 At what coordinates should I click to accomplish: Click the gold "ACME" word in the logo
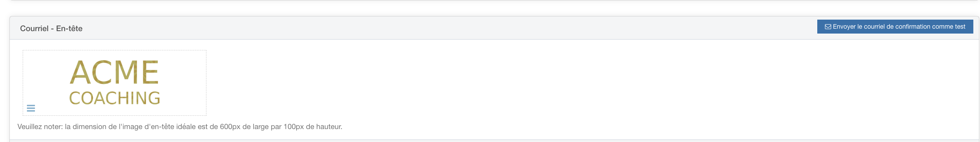click(x=115, y=72)
